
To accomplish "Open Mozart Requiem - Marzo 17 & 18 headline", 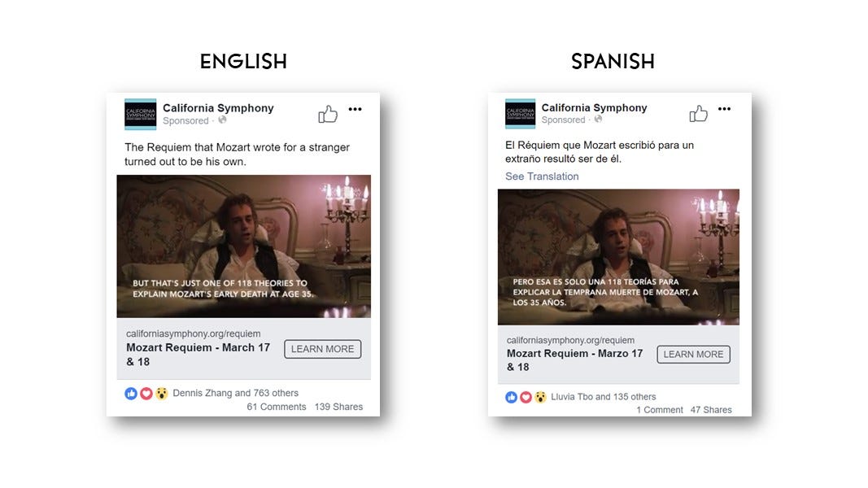I will pyautogui.click(x=574, y=359).
